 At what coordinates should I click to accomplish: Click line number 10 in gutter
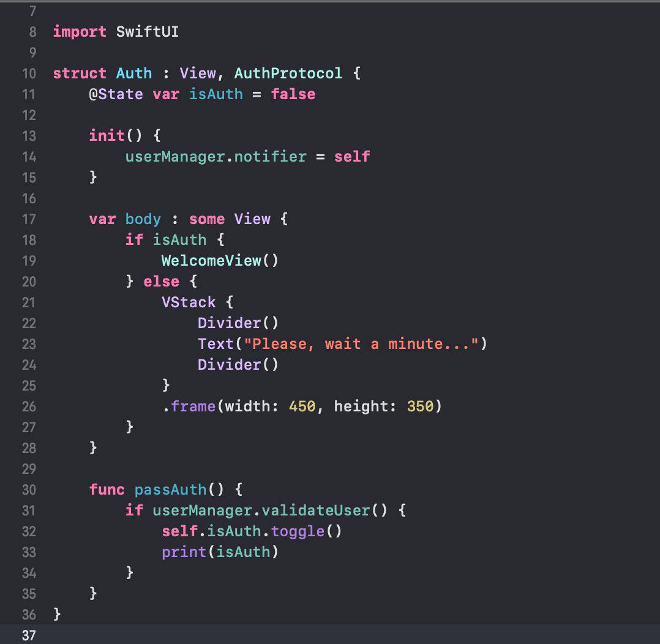coord(29,73)
